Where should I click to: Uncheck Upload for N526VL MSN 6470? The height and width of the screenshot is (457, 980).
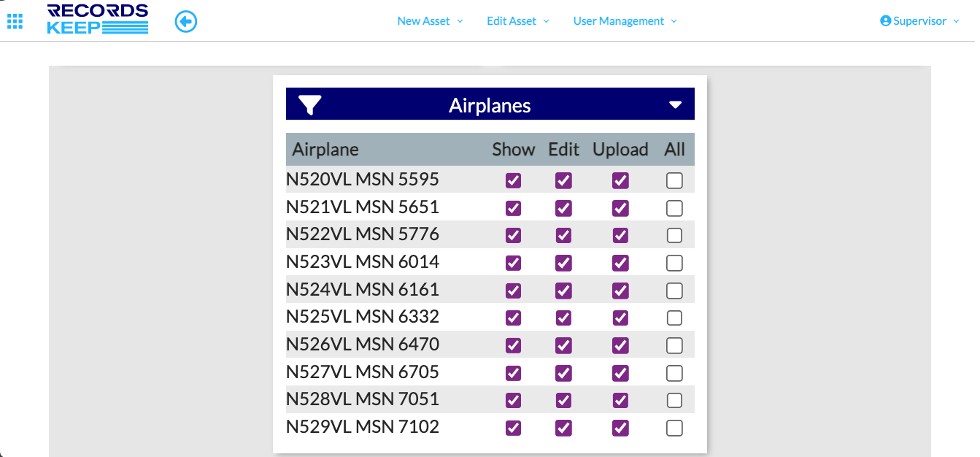[x=620, y=345]
